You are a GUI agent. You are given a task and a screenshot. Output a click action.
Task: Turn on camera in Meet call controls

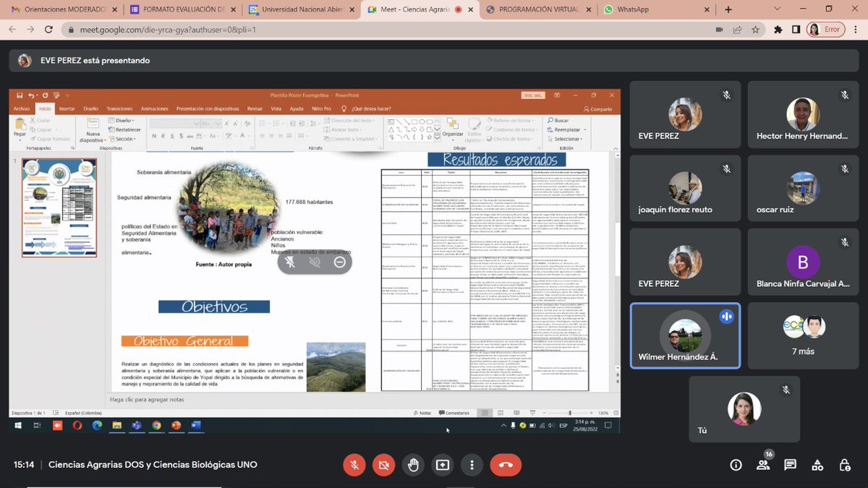coord(383,465)
